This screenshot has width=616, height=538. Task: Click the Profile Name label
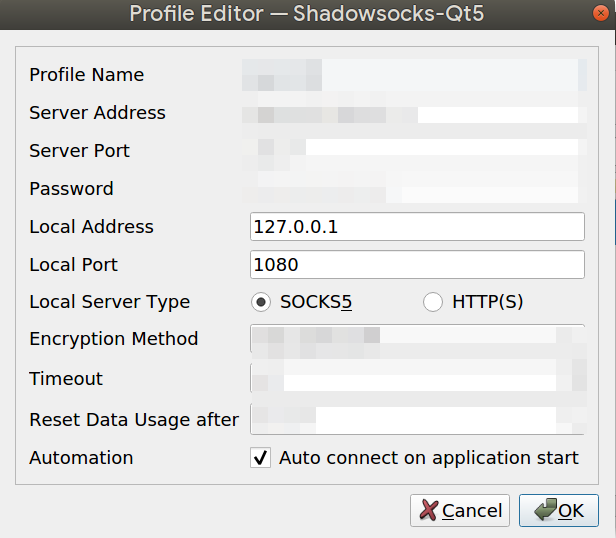point(87,75)
